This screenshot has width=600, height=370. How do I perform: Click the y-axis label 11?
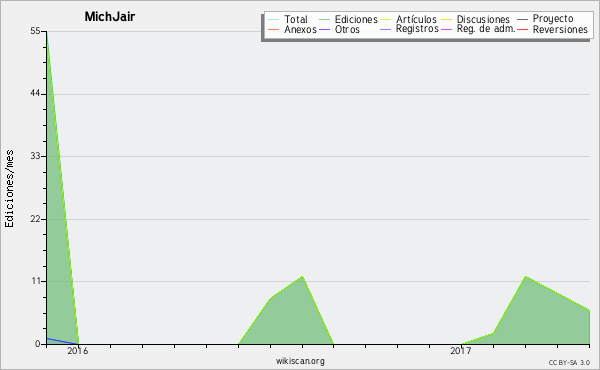(36, 281)
